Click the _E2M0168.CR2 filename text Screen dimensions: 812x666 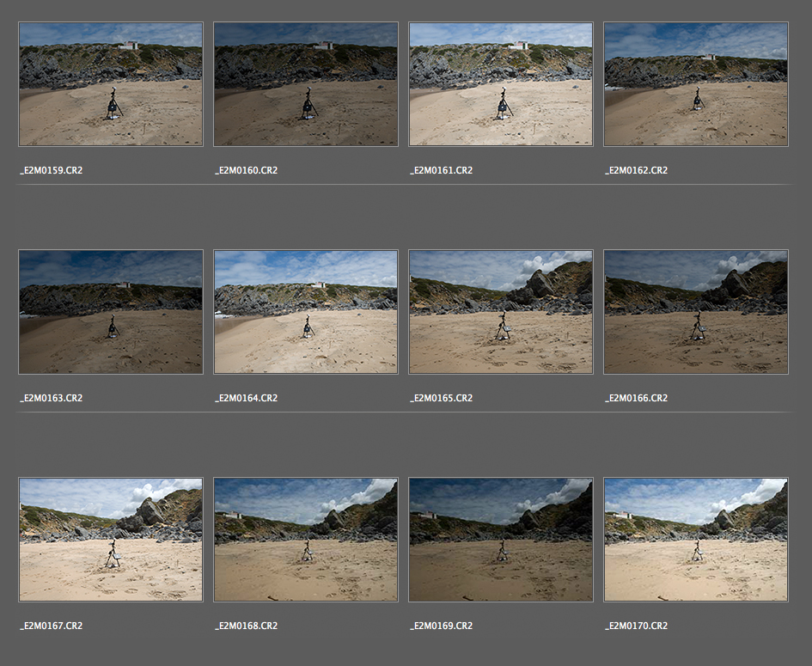tap(247, 626)
